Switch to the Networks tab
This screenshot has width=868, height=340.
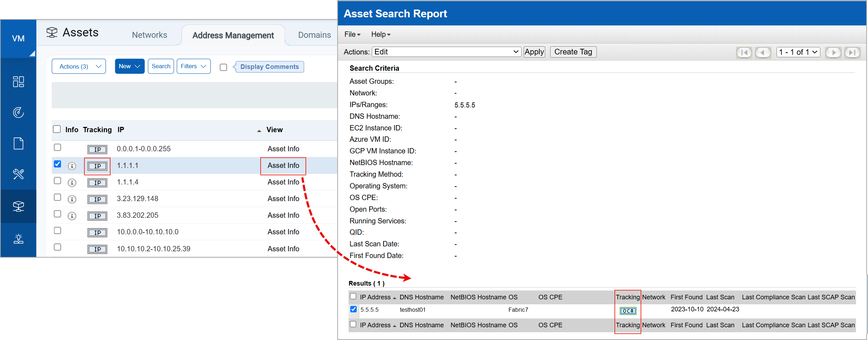tap(149, 35)
